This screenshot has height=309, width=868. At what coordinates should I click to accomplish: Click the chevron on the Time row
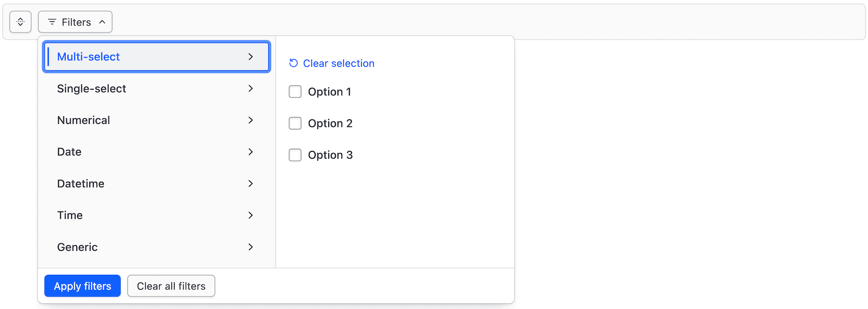click(251, 215)
